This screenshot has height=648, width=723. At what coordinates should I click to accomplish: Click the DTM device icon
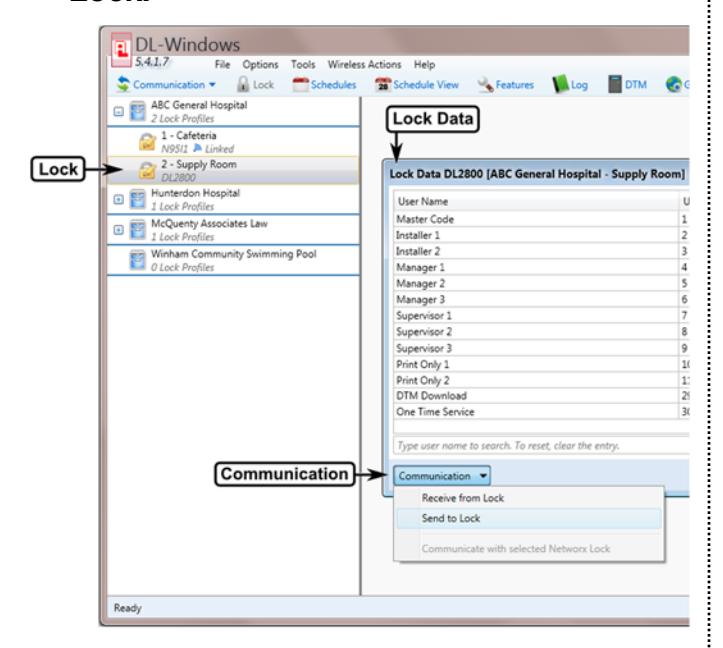coord(615,84)
